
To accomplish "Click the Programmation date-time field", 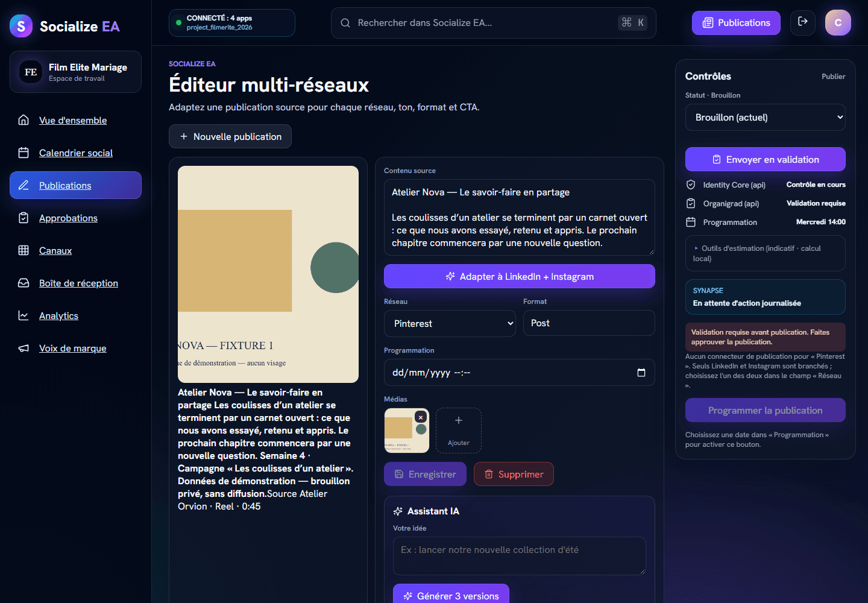I will (520, 373).
